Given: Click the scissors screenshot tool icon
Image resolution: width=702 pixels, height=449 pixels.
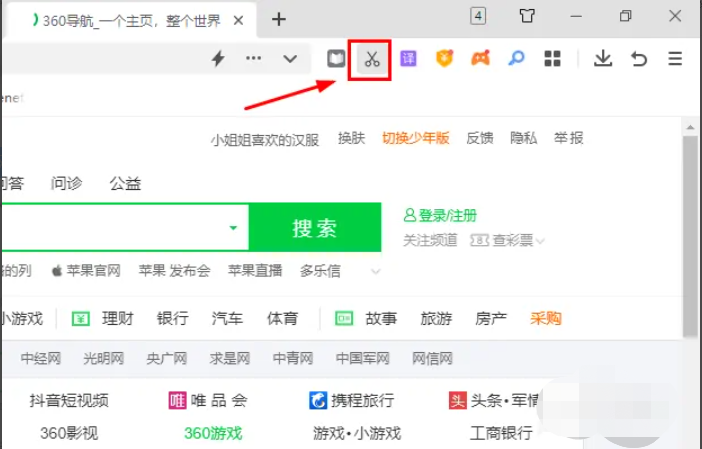Looking at the screenshot, I should 371,59.
